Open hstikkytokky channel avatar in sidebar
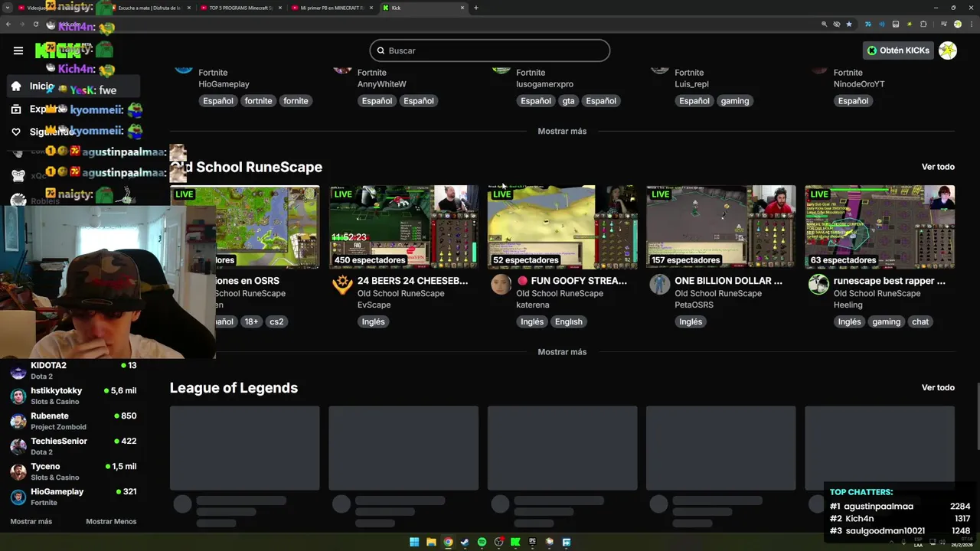Viewport: 980px width, 551px height. click(18, 396)
